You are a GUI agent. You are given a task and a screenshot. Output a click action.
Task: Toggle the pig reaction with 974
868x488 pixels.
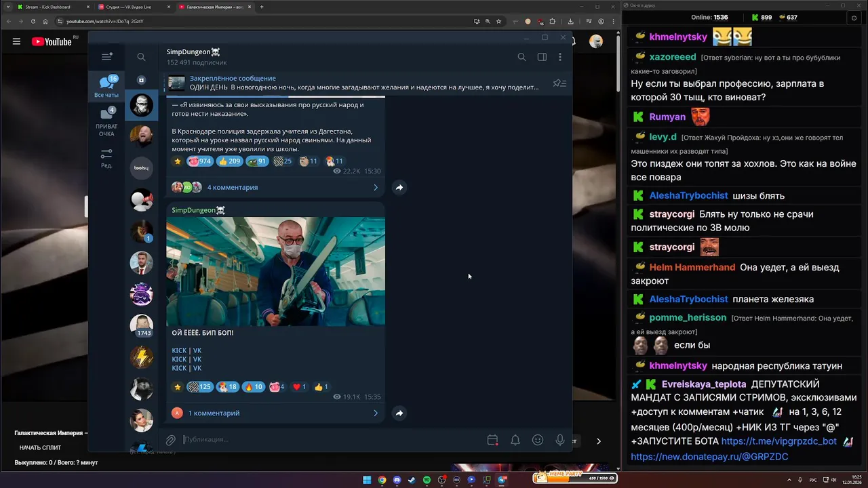pos(199,161)
